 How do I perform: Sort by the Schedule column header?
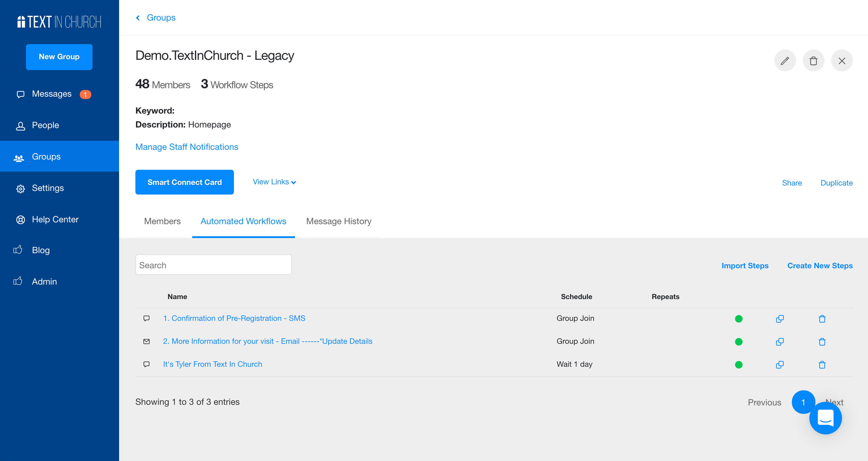576,297
